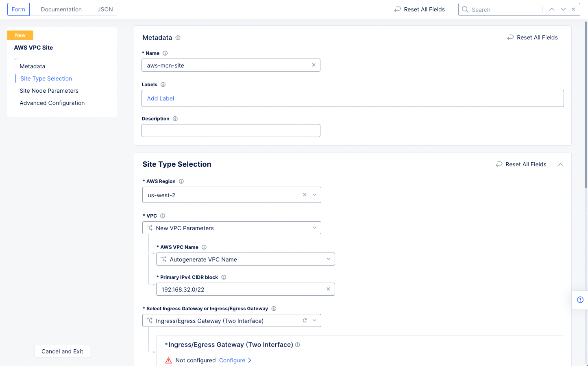Open the info tooltip beside AWS Region

click(181, 181)
